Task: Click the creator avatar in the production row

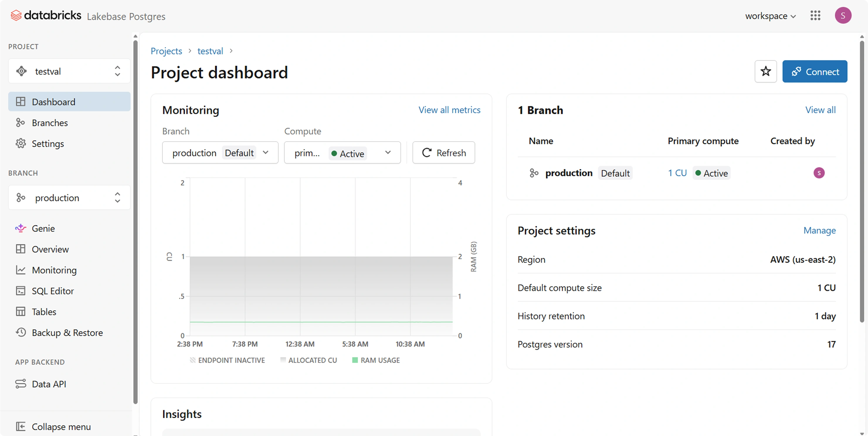Action: click(819, 173)
